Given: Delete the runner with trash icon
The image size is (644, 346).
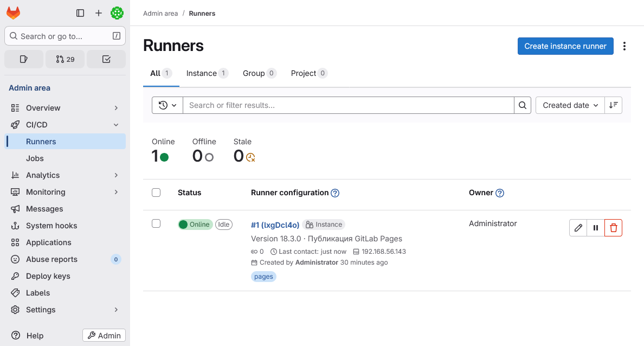Looking at the screenshot, I should (x=613, y=228).
